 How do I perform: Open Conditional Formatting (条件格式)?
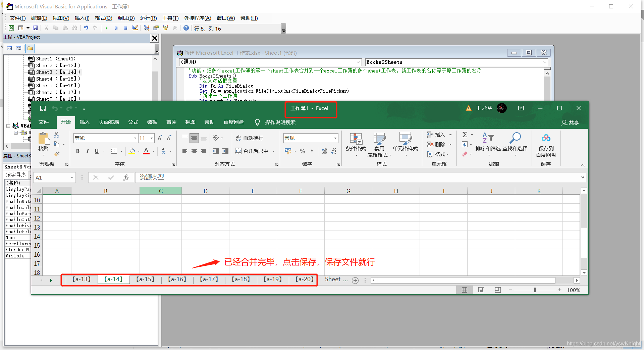coord(356,144)
